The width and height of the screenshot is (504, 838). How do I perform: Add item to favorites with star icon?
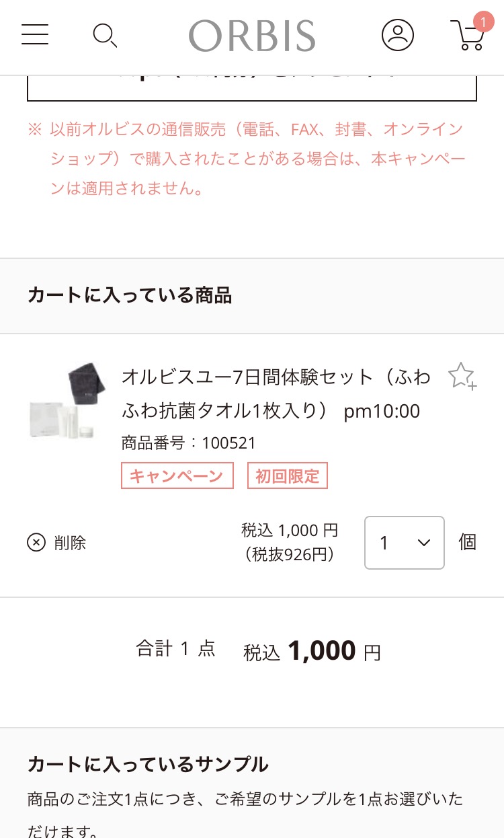[x=462, y=377]
